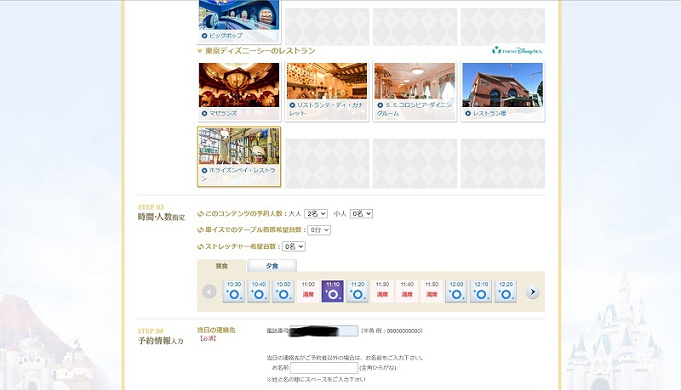Switch to the 昼食 tab
Screen dimensions: 681x390
[x=222, y=266]
